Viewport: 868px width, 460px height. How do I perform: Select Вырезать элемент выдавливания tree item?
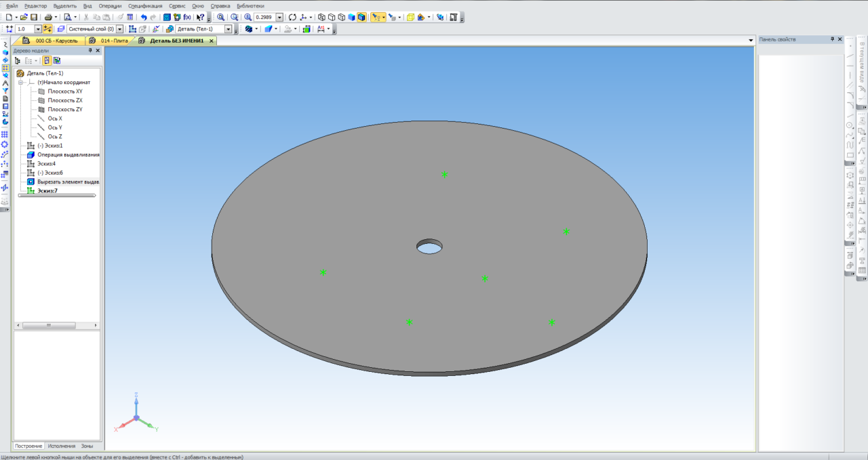pyautogui.click(x=68, y=182)
